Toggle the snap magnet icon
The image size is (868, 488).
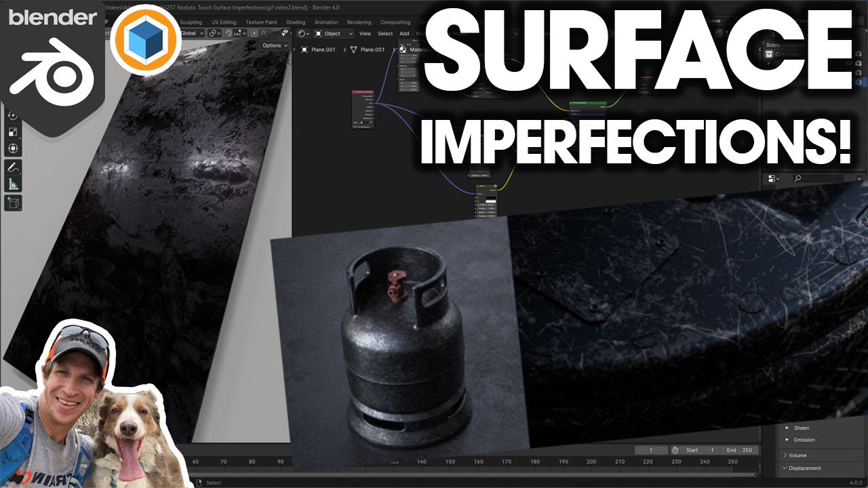(x=229, y=33)
